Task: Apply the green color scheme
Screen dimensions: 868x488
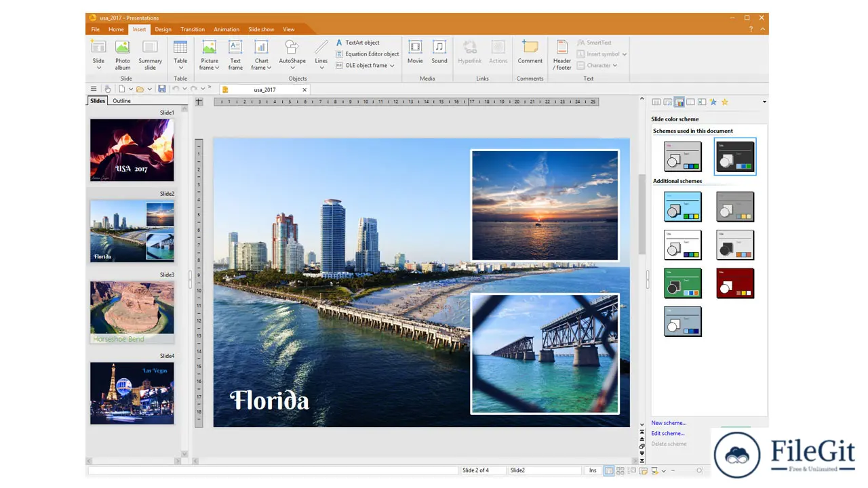Action: pos(683,283)
